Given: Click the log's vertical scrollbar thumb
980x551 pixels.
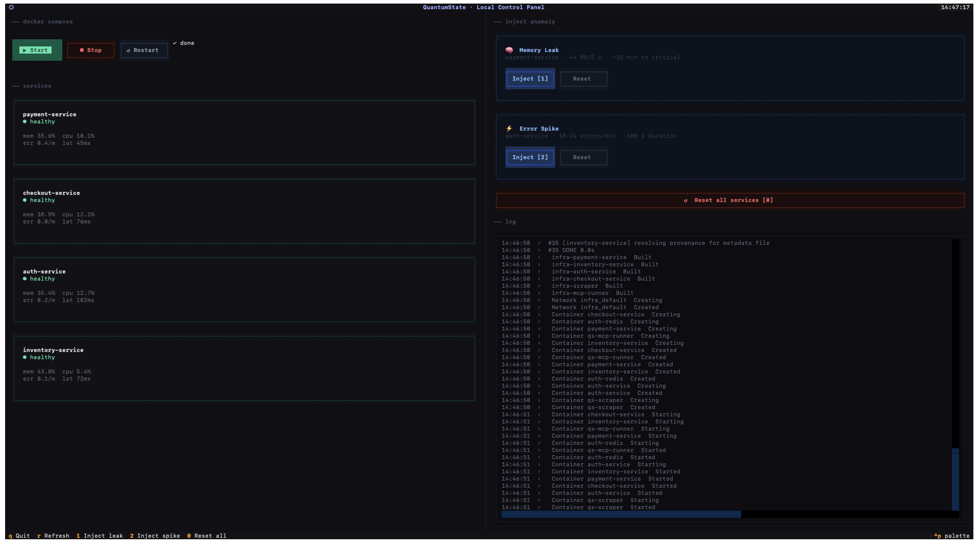Looking at the screenshot, I should [955, 480].
